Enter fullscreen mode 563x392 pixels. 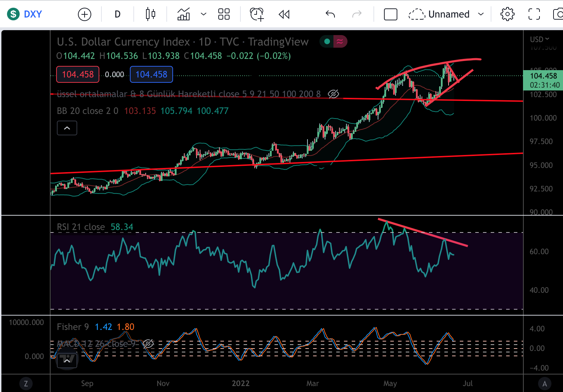534,14
